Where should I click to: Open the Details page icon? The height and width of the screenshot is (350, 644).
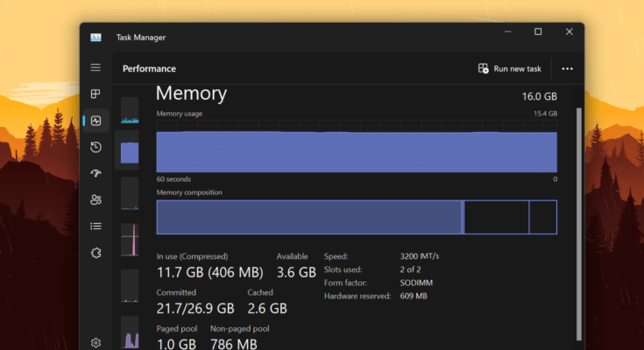96,226
